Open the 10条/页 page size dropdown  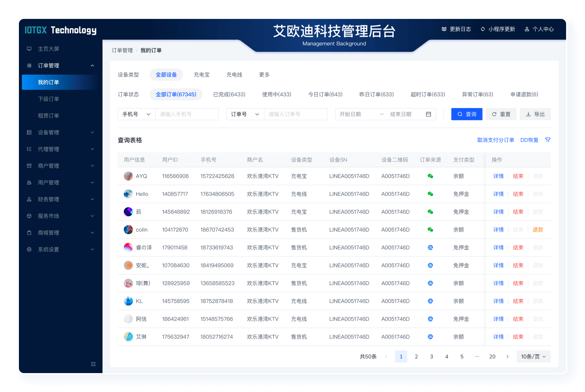[x=533, y=356]
